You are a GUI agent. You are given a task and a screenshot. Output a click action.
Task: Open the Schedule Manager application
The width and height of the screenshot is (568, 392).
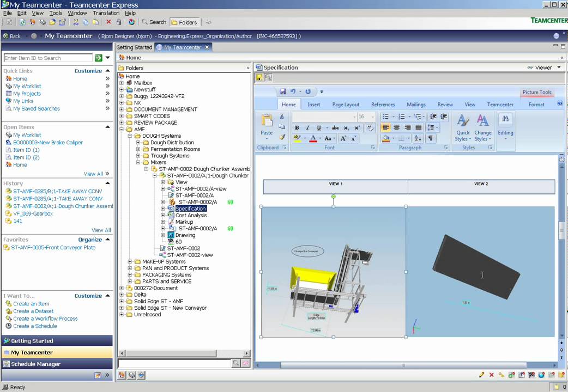[x=57, y=364]
